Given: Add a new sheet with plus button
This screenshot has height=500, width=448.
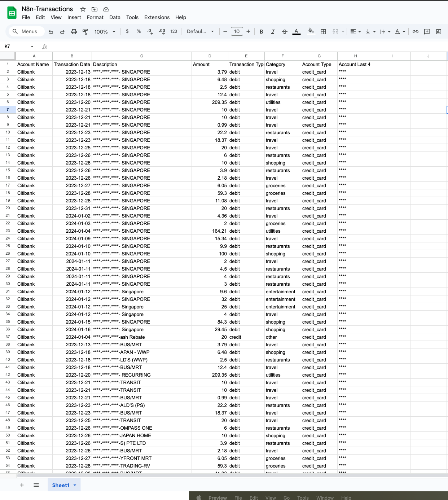Looking at the screenshot, I should [x=22, y=485].
